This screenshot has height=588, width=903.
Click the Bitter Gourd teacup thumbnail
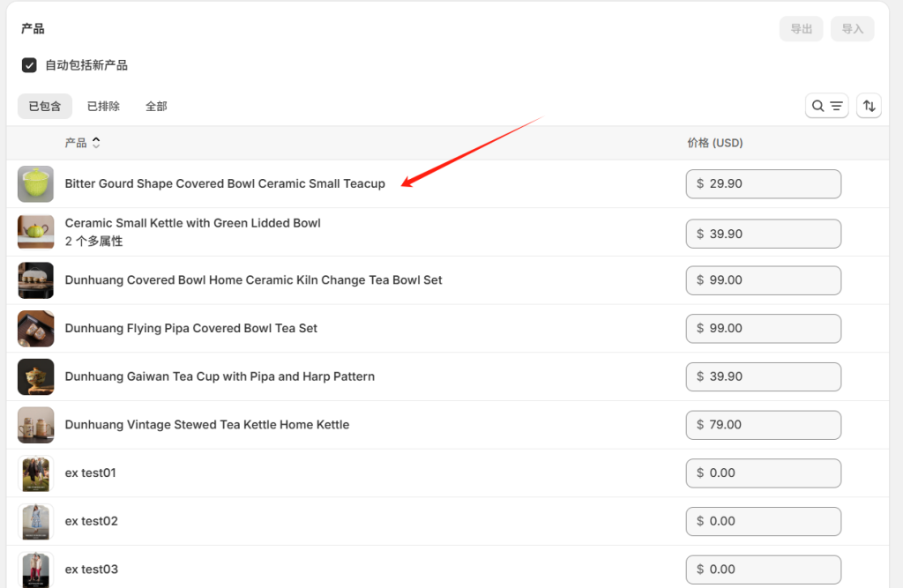35,184
